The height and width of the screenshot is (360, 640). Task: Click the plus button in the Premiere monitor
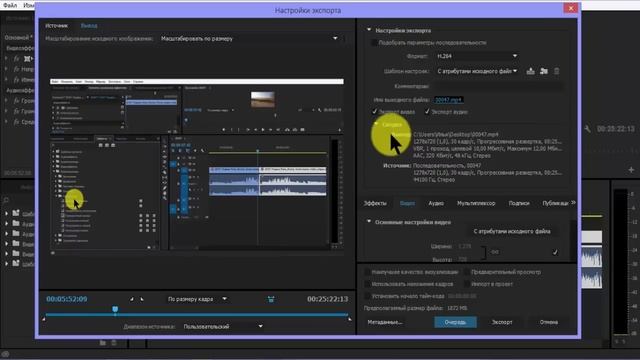click(631, 169)
